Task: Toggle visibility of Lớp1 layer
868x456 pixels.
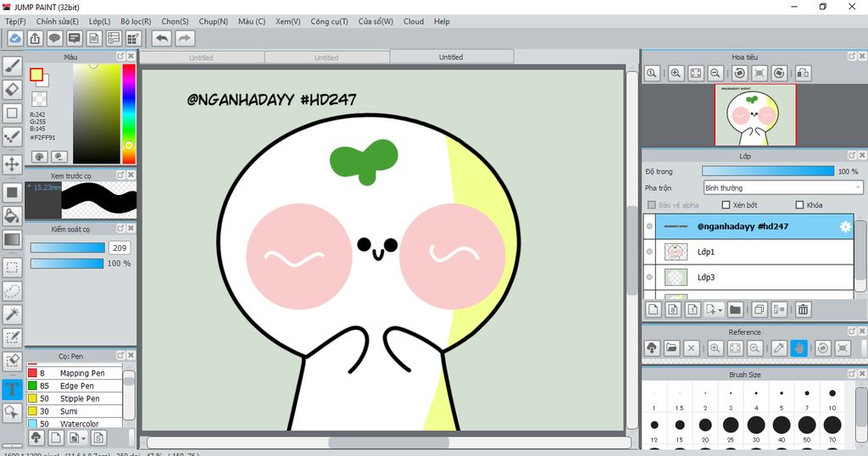Action: point(649,252)
